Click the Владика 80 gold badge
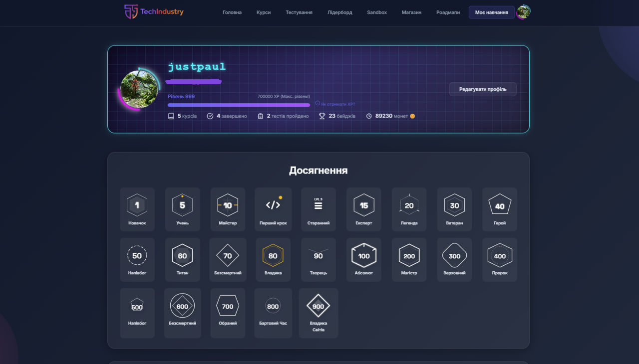 click(x=273, y=258)
